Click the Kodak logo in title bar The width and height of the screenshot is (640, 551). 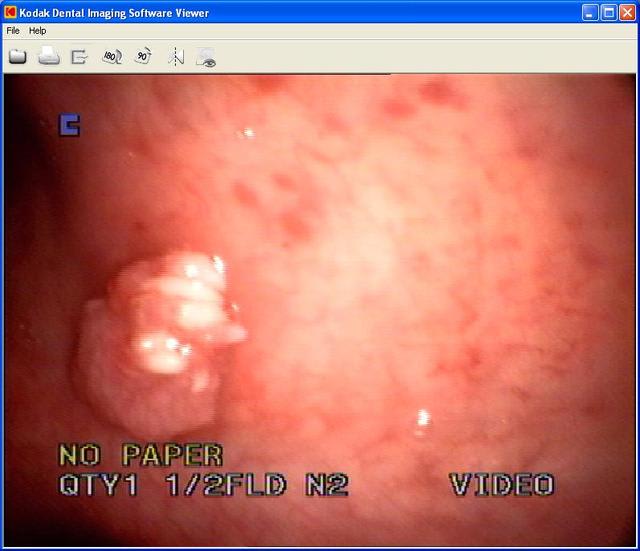point(12,13)
